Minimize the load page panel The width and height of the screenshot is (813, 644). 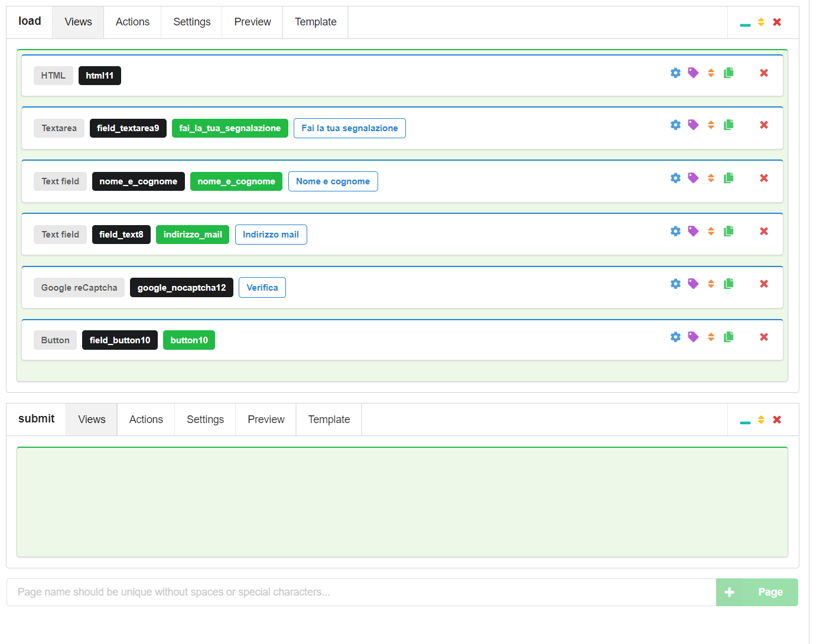745,24
